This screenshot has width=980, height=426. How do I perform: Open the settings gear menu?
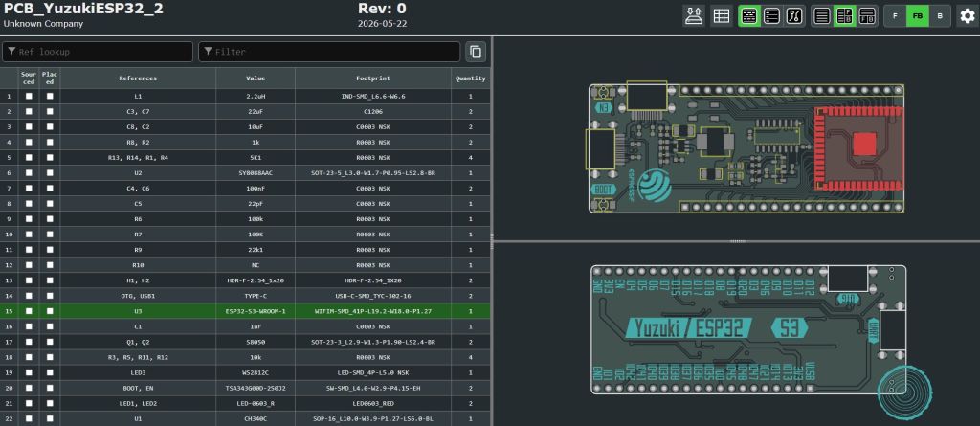(968, 16)
